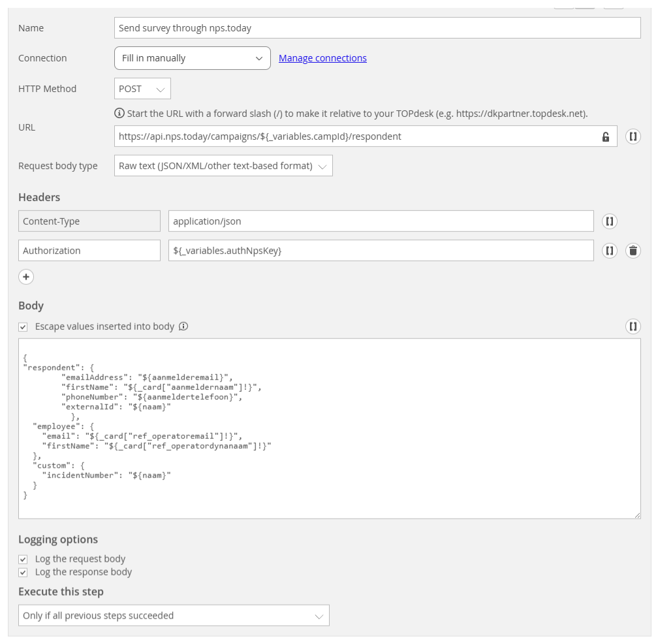
Task: Unlock the padlock icon in the URL field
Action: tap(605, 137)
